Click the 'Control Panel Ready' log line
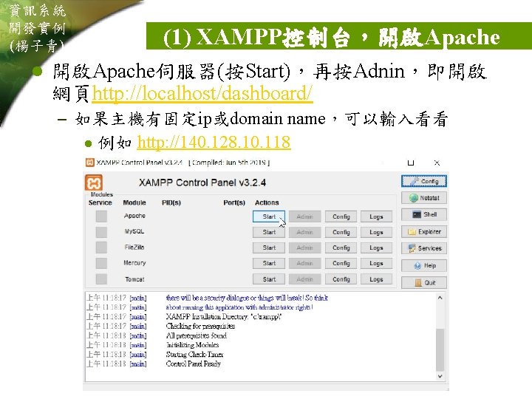Image resolution: width=532 pixels, height=399 pixels. (x=194, y=364)
